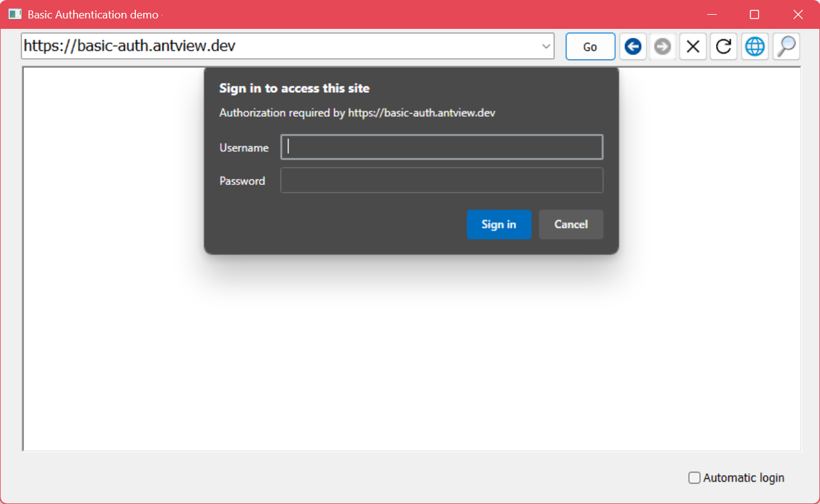This screenshot has height=504, width=820.
Task: Click the blue Sign in button
Action: point(499,224)
